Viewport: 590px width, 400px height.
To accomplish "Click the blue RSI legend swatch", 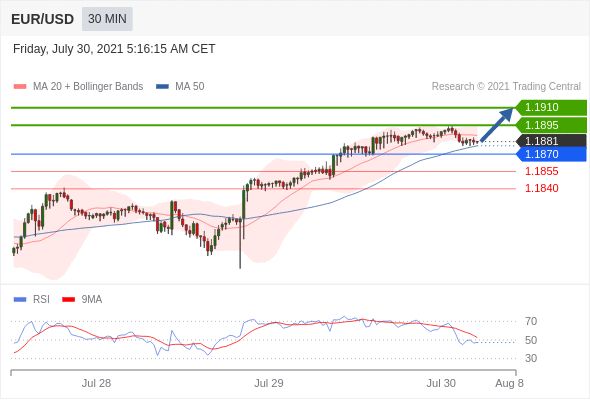I will tap(20, 300).
